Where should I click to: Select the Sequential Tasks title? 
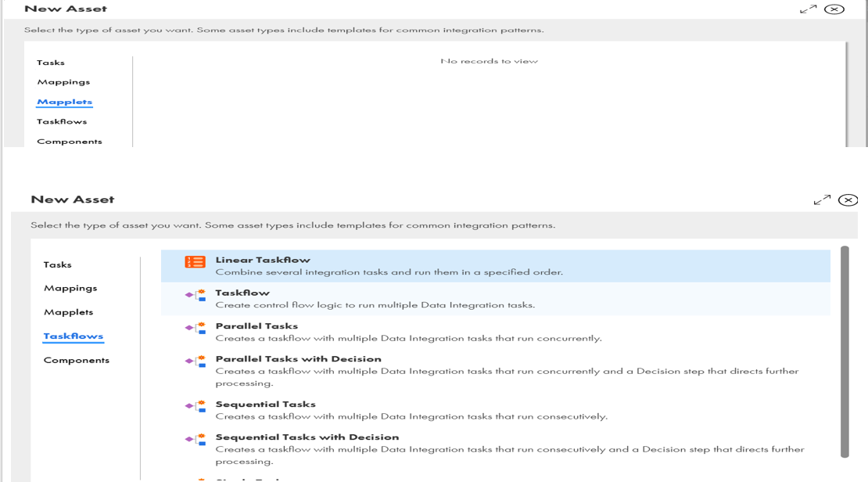pyautogui.click(x=266, y=405)
